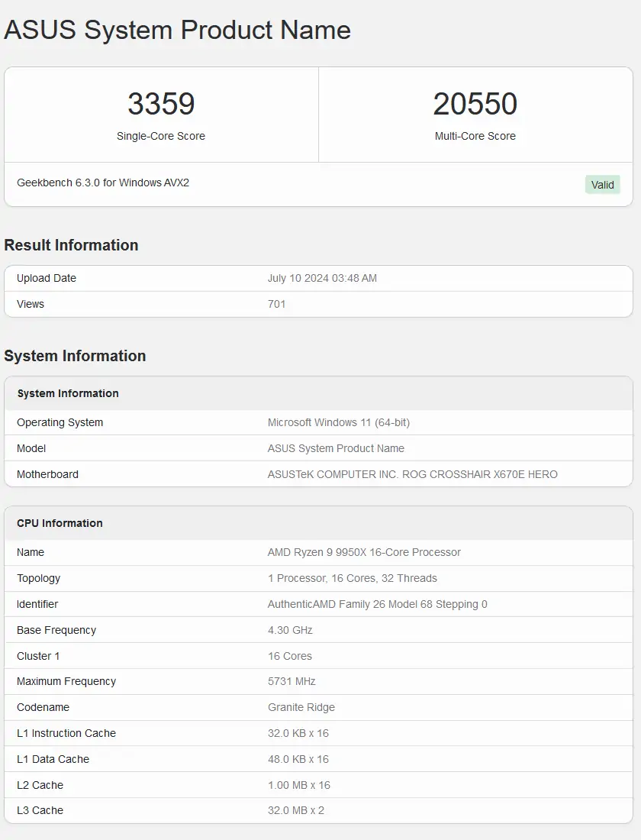Select the multi-core score 20550
This screenshot has width=641, height=840.
point(475,104)
